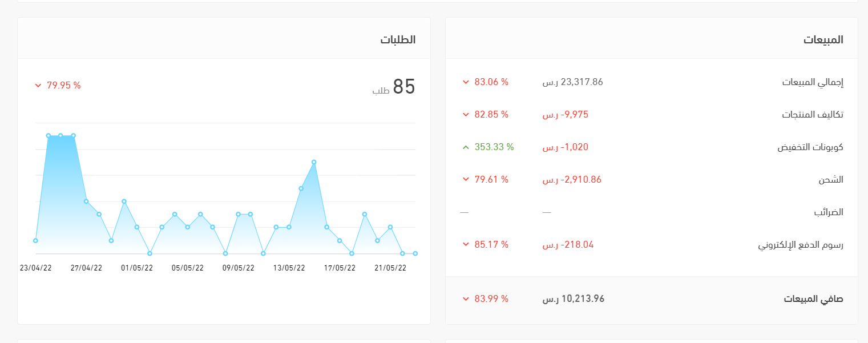Click the net sales value 10,213.96
The width and height of the screenshot is (868, 343).
point(573,299)
